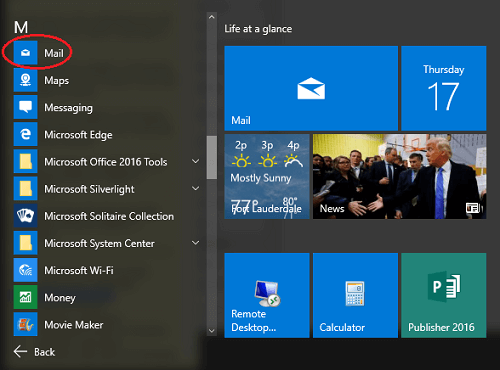Launch the Publisher 2016 tile
This screenshot has width=500, height=370.
444,295
